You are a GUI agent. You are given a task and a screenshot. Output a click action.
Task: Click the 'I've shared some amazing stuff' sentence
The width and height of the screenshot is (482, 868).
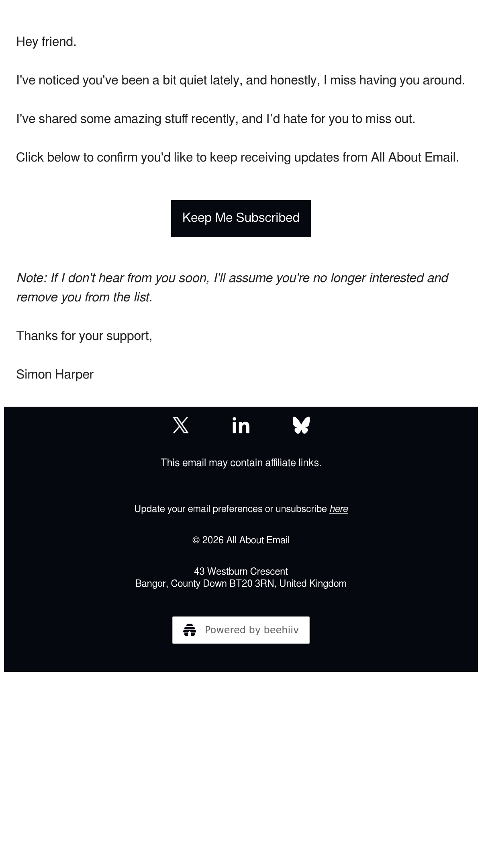point(216,119)
